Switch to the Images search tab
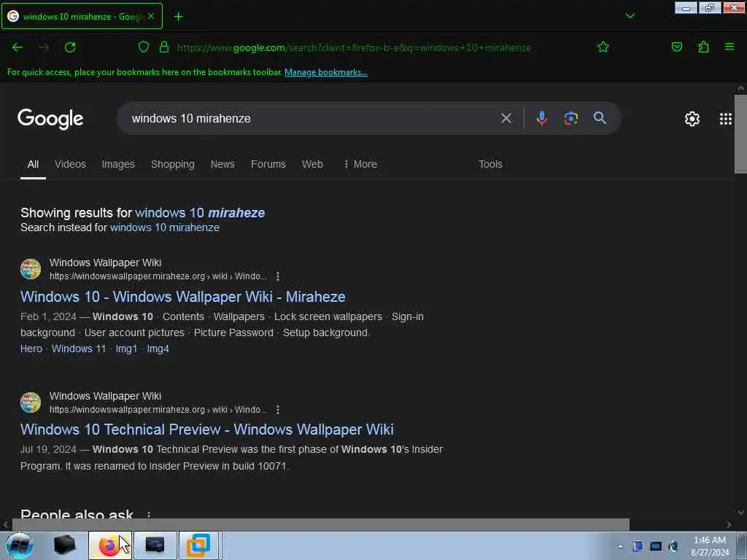747x560 pixels. (118, 164)
